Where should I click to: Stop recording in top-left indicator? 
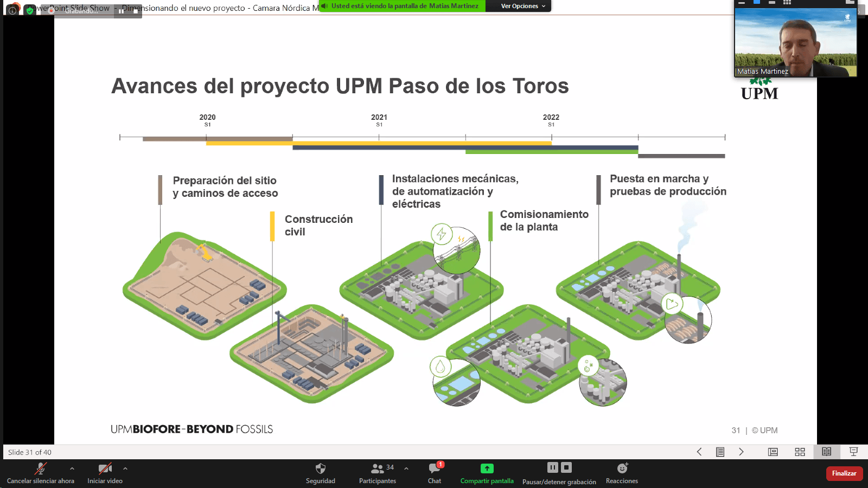(x=136, y=11)
